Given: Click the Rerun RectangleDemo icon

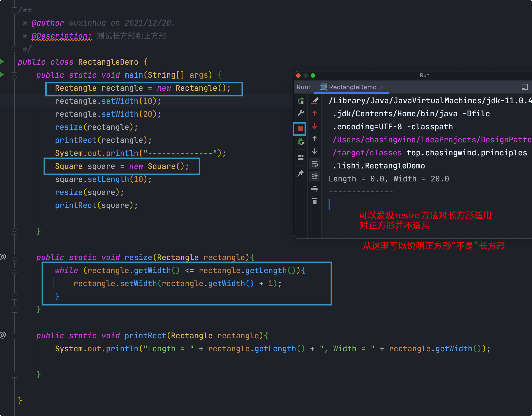Looking at the screenshot, I should 301,101.
